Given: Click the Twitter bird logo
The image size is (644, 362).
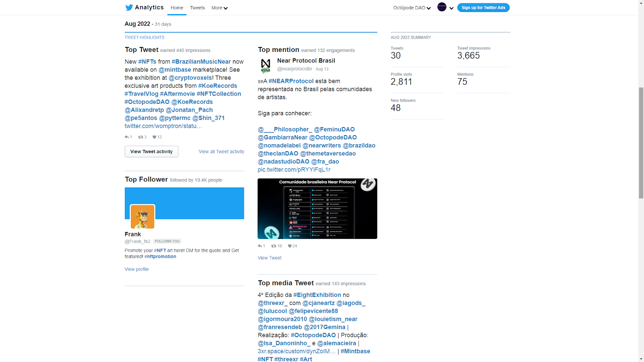Looking at the screenshot, I should [129, 8].
